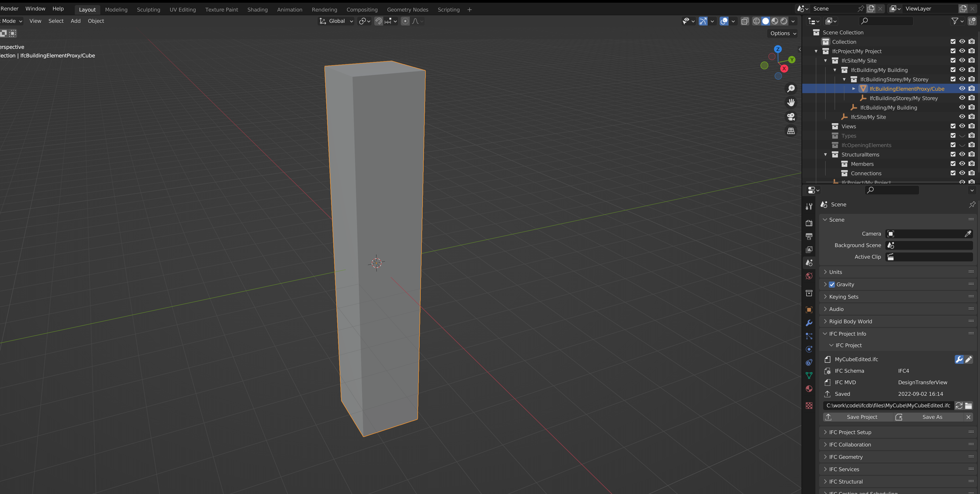Open the Window menu
Image resolution: width=980 pixels, height=494 pixels.
(35, 8)
